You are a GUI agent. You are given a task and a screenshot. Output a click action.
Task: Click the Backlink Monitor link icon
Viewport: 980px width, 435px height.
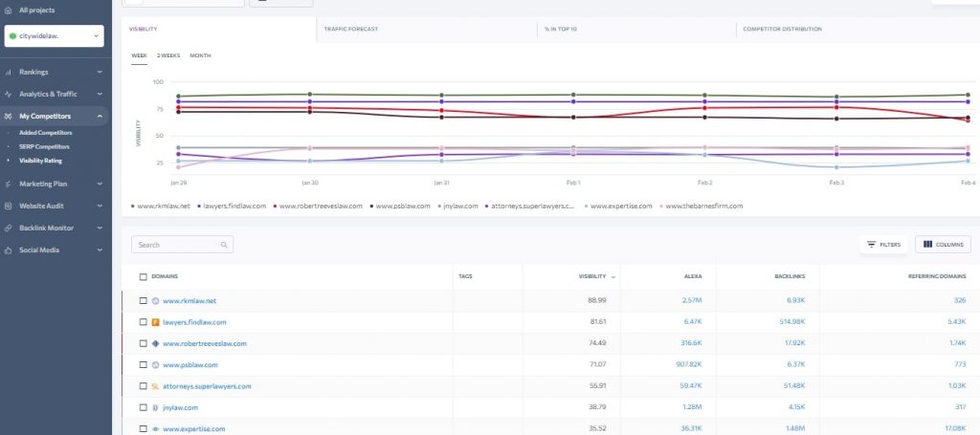(x=8, y=228)
